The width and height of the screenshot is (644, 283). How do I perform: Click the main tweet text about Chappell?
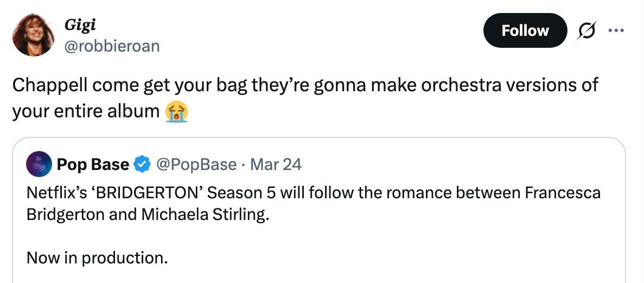304,85
